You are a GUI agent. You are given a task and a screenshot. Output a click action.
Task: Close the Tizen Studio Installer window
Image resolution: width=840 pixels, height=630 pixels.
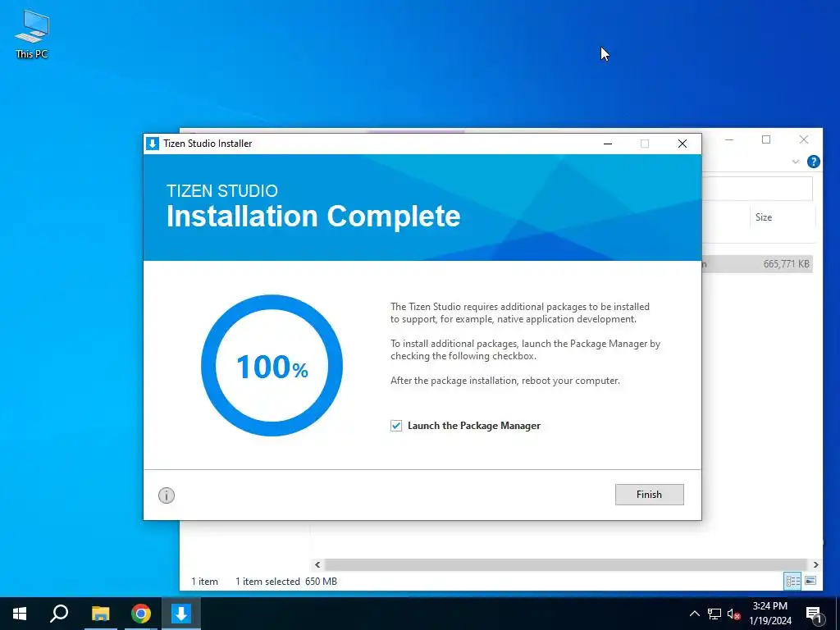click(682, 144)
